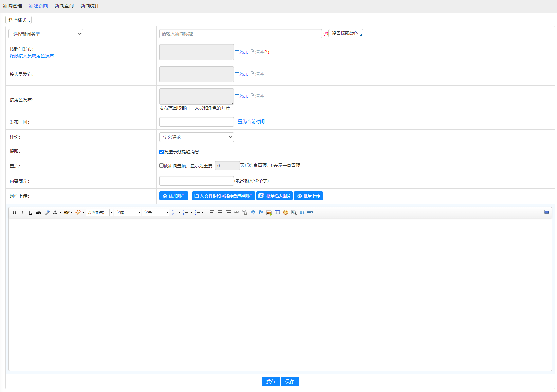
Task: Open the 选择新闻类型 dropdown
Action: (46, 34)
